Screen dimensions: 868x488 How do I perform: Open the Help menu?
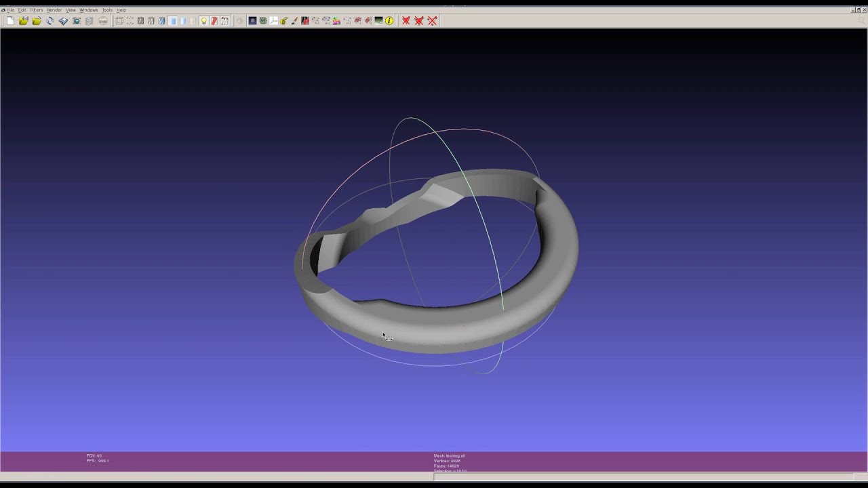tap(121, 10)
